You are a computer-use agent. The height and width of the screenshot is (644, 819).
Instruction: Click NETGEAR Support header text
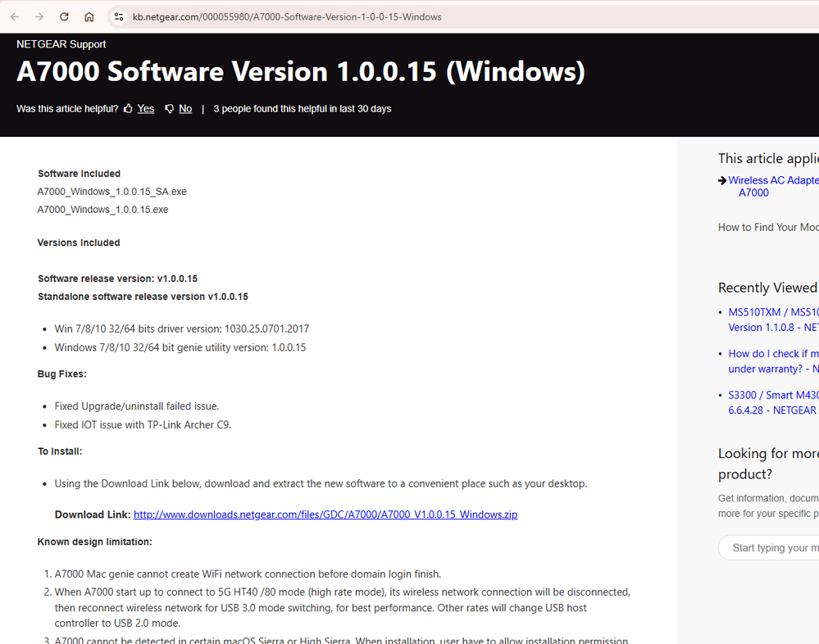point(61,44)
